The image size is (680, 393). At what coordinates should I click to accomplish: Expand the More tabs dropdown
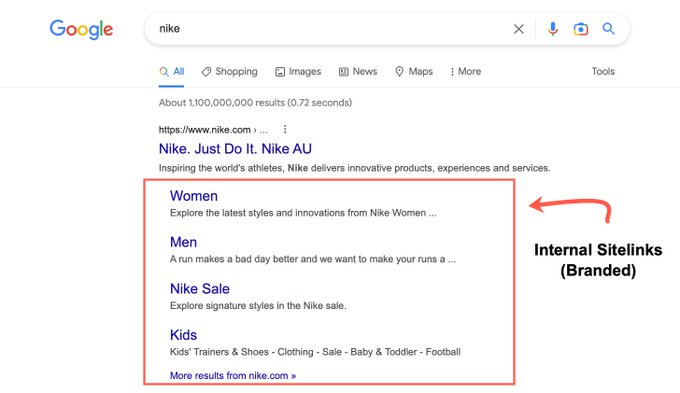click(x=465, y=72)
